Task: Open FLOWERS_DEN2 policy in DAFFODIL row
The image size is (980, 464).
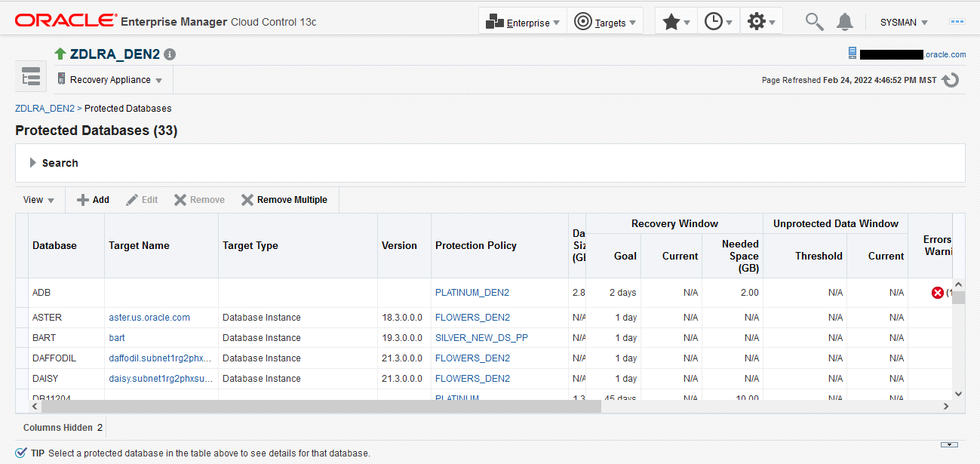Action: (472, 358)
